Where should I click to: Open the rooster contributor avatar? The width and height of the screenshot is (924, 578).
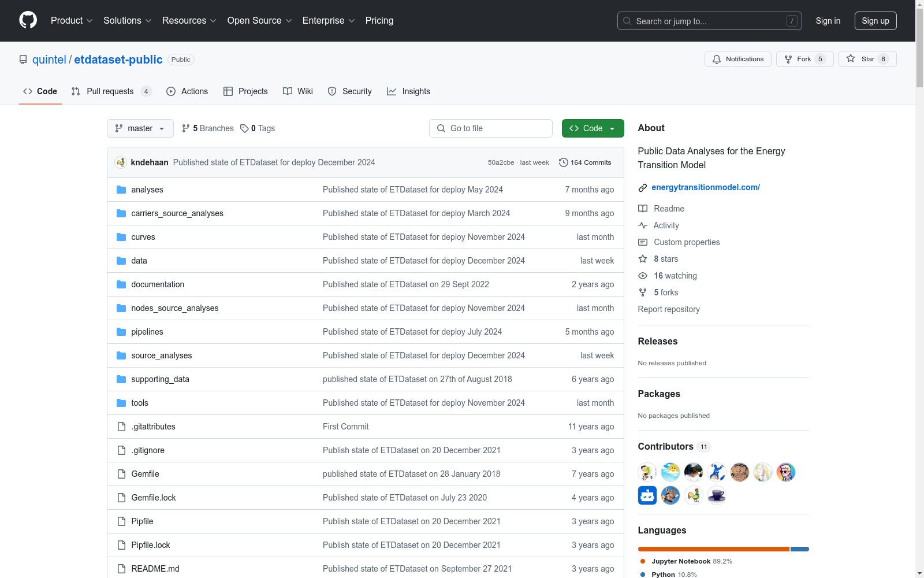point(694,495)
